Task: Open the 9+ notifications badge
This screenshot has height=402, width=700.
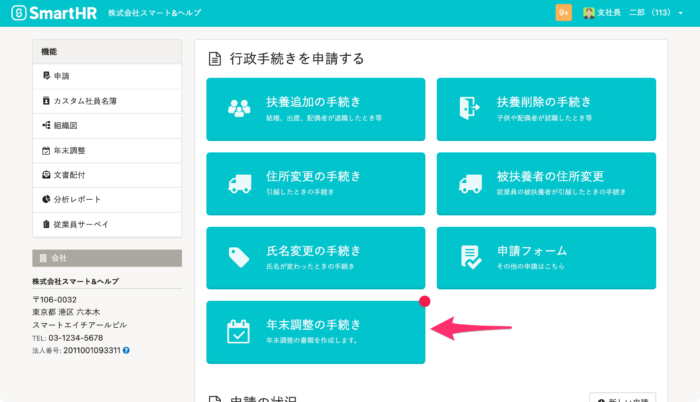Action: (x=563, y=13)
